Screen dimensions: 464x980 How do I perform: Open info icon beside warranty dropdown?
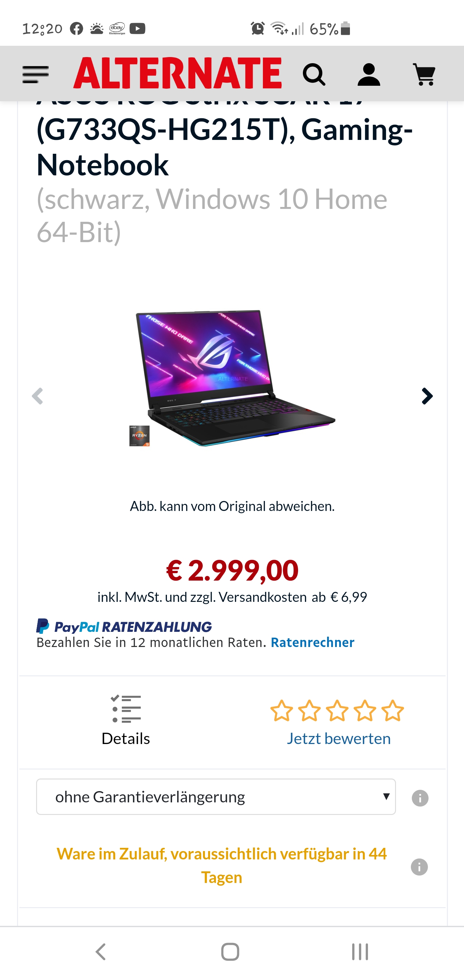tap(420, 798)
